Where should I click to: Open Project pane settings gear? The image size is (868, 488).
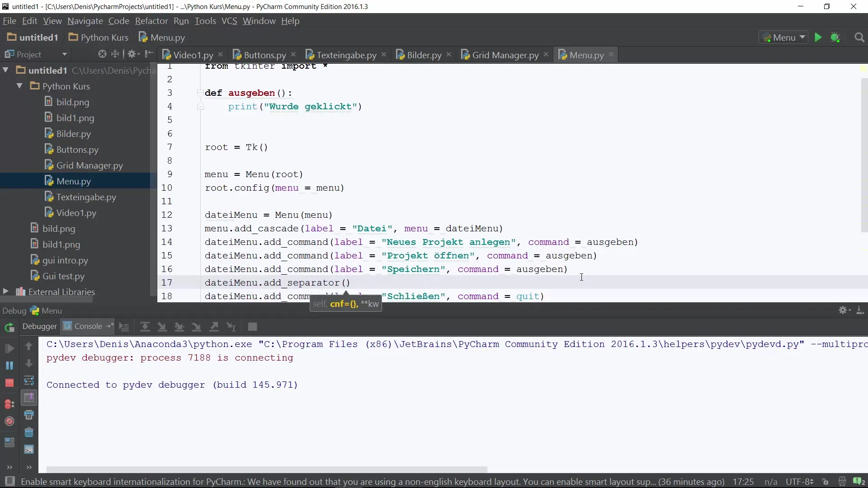pyautogui.click(x=132, y=54)
